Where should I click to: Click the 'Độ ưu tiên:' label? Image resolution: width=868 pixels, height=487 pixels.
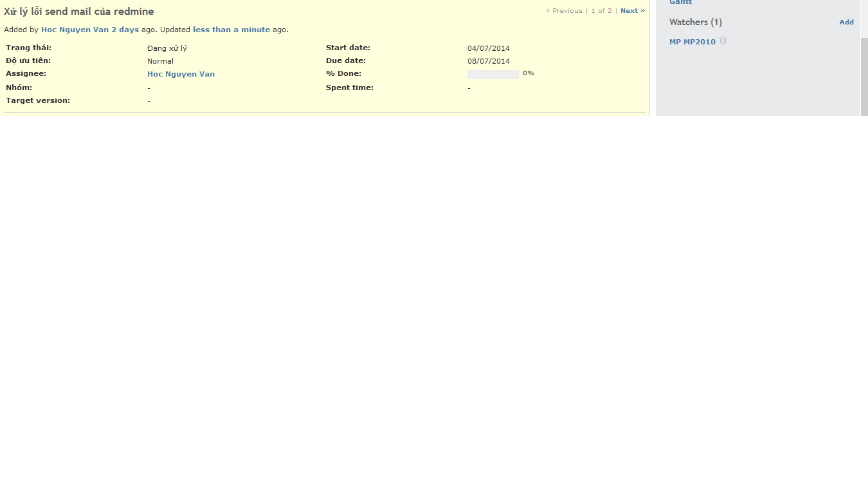click(28, 60)
